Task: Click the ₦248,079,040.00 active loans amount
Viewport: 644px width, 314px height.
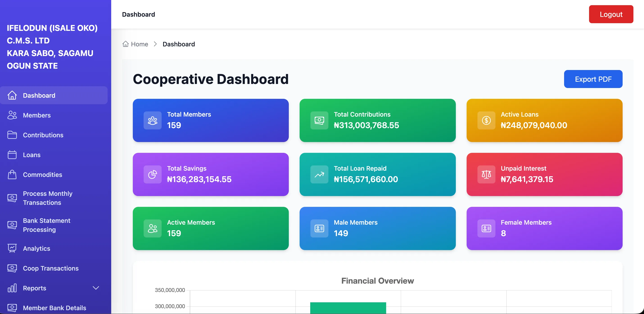Action: tap(534, 125)
